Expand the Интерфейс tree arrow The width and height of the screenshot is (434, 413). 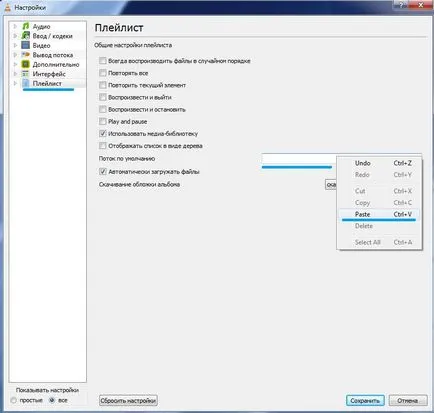click(15, 74)
